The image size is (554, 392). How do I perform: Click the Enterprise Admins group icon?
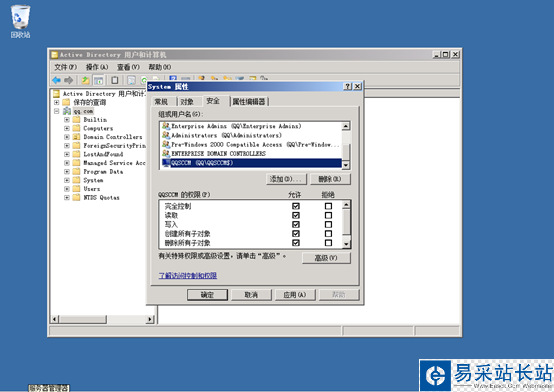click(x=166, y=126)
